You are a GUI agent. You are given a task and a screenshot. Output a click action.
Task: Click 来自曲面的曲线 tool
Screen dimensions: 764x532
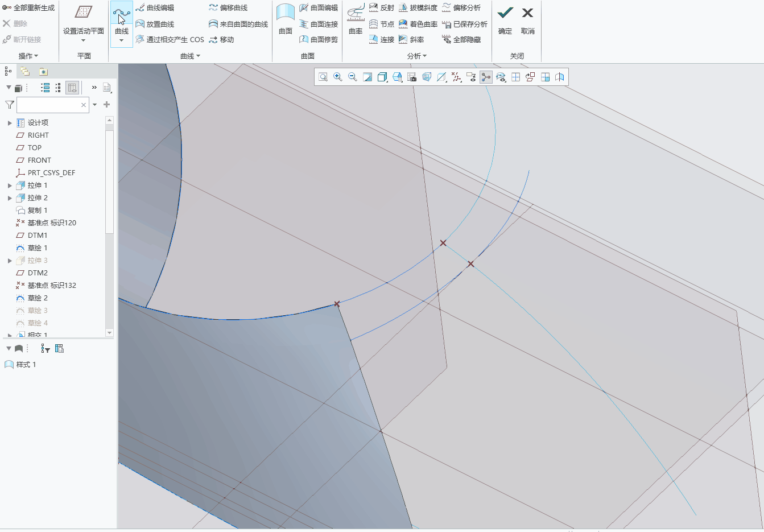(x=238, y=24)
